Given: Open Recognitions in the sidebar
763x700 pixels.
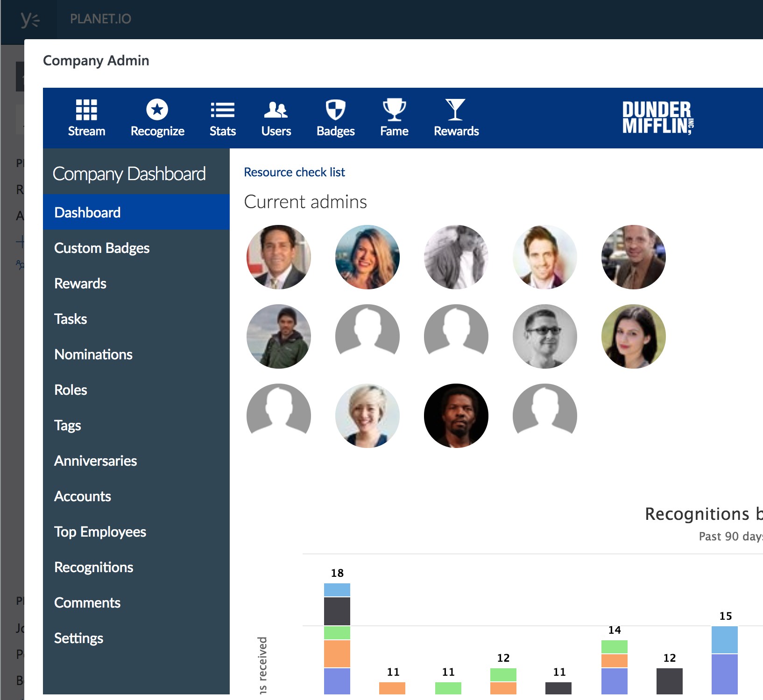Looking at the screenshot, I should pyautogui.click(x=136, y=567).
